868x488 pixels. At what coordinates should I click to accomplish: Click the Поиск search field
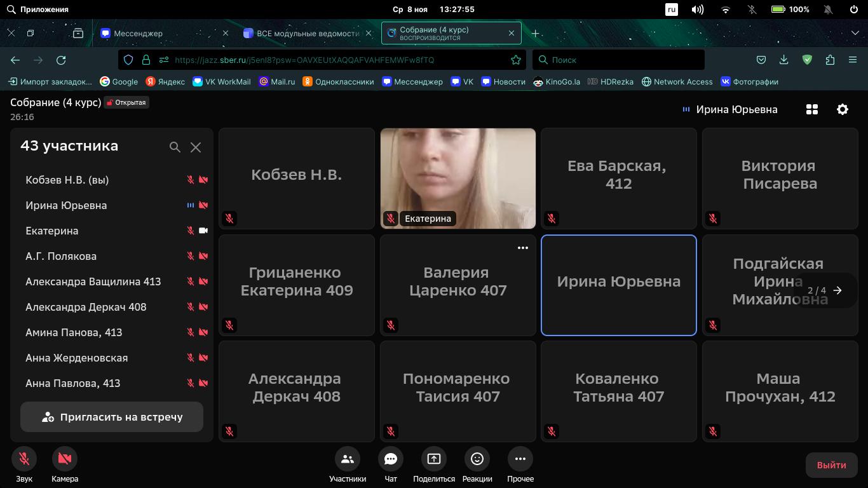[618, 60]
